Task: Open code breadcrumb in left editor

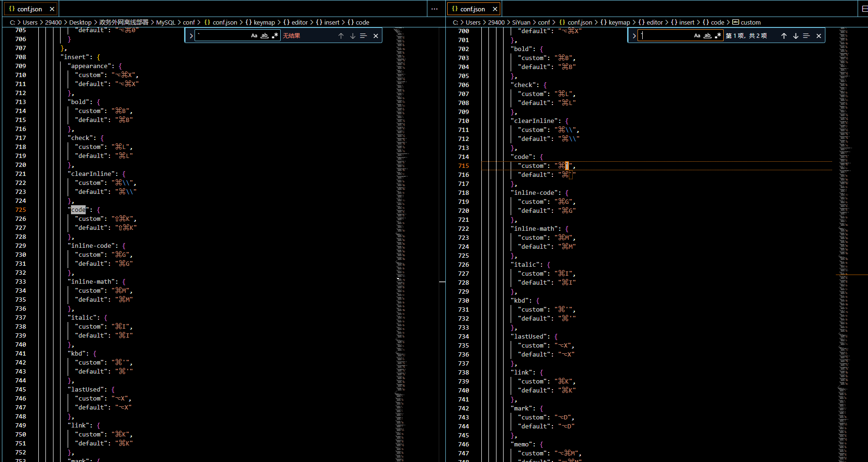Action: [x=358, y=22]
